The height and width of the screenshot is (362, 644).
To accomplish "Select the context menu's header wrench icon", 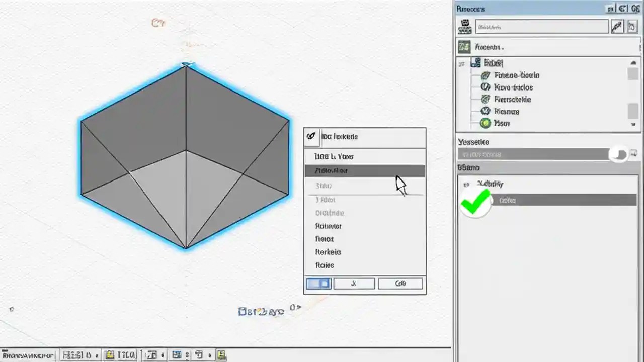I will coord(311,136).
